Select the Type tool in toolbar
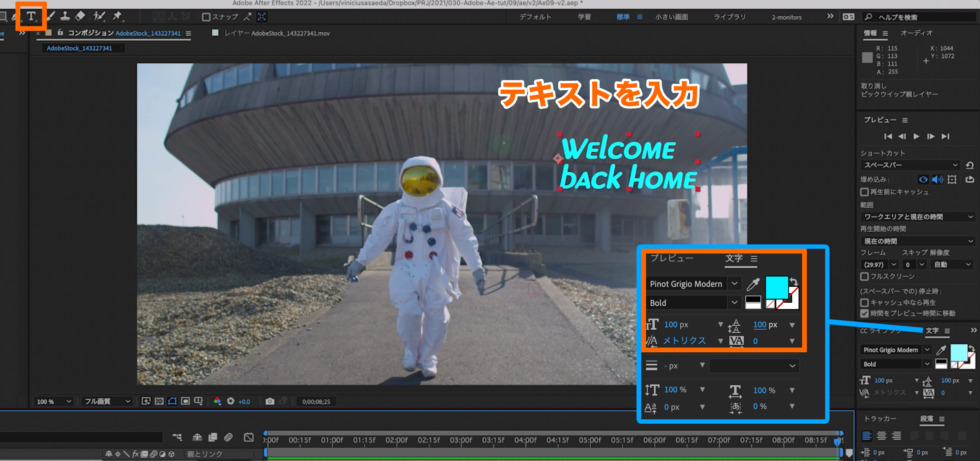The width and height of the screenshot is (980, 461). tap(31, 16)
